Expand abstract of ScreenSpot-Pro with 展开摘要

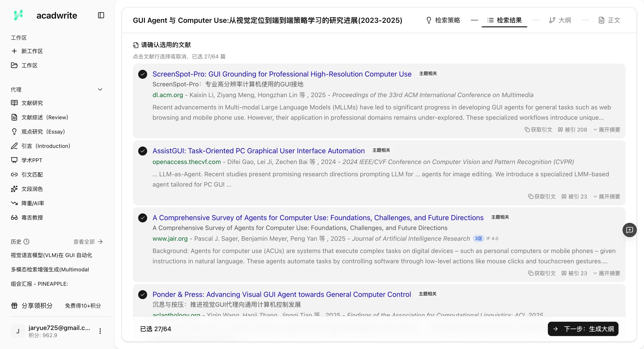tap(607, 130)
